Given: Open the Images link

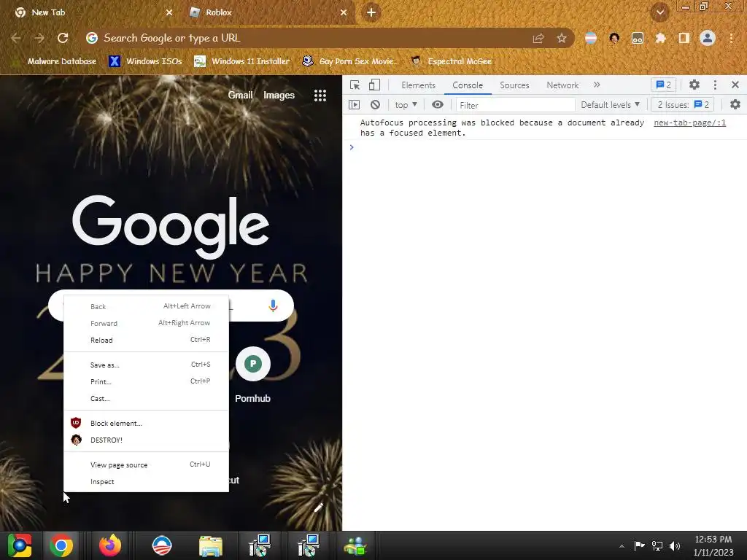Looking at the screenshot, I should click(279, 96).
